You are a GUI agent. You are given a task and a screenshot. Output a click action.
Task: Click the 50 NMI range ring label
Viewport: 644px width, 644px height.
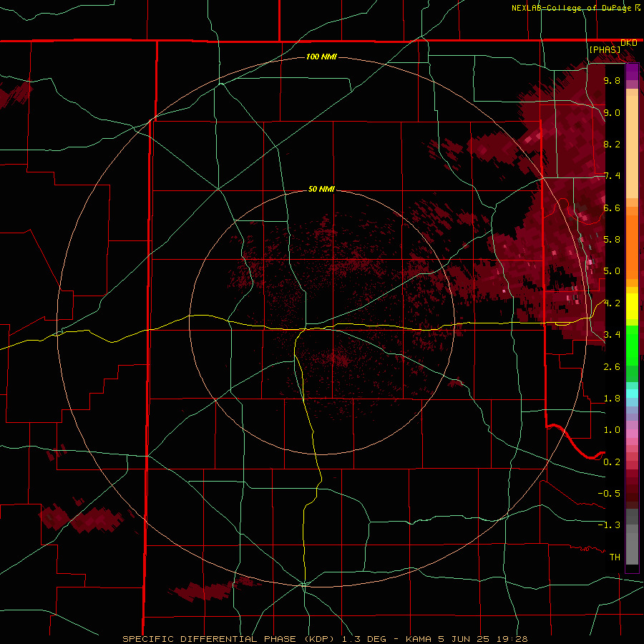tap(321, 189)
